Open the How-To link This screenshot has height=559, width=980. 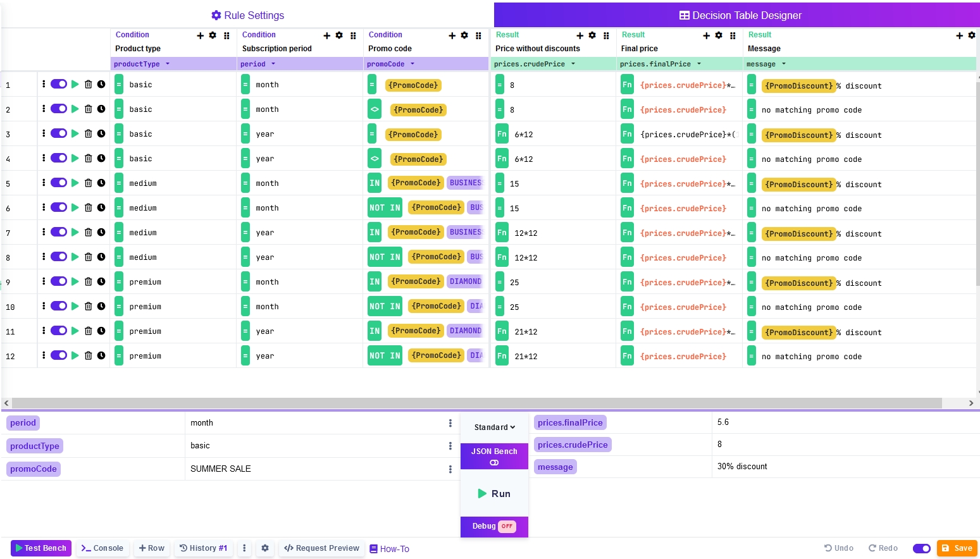click(x=390, y=549)
